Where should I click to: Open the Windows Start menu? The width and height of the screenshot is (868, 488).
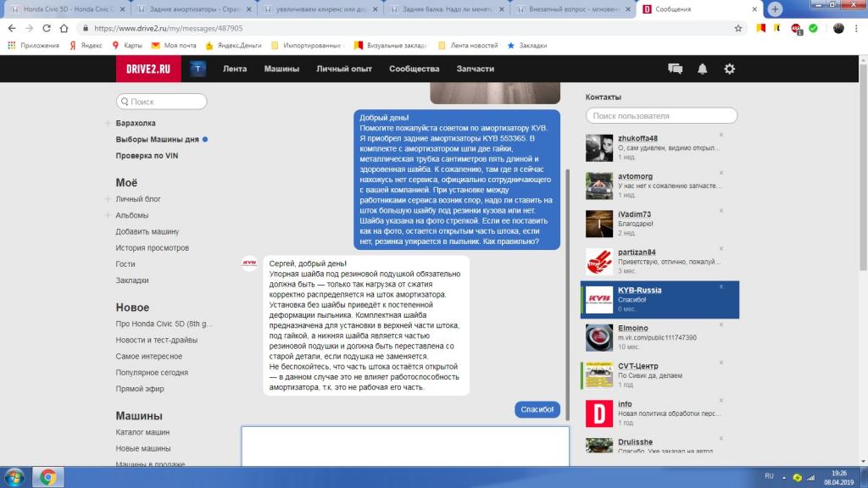click(14, 477)
